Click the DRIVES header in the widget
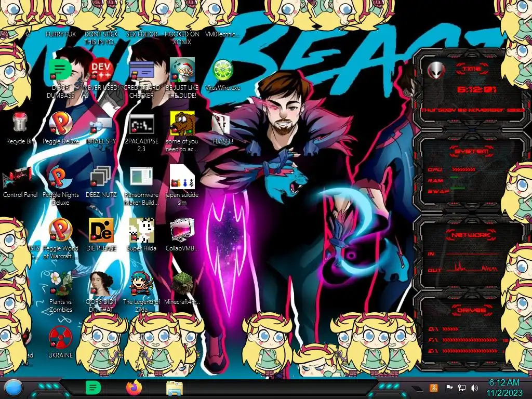 coord(471,310)
